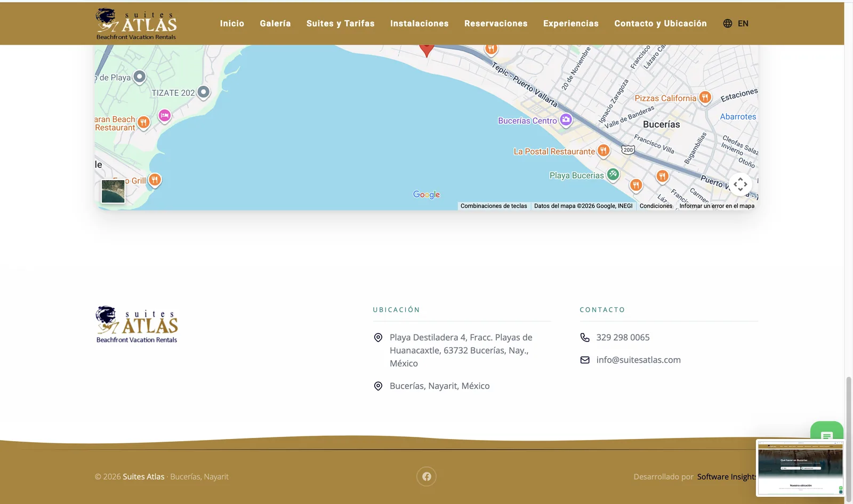Click the footer Suites Atlas logo
This screenshot has width=853, height=504.
[x=136, y=324]
